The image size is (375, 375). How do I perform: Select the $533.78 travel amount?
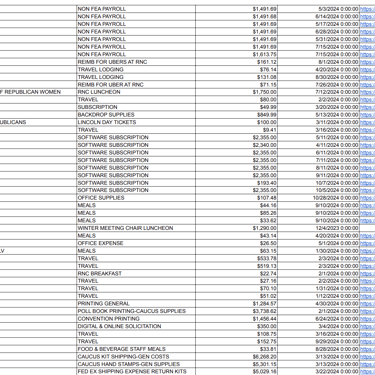click(x=236, y=258)
